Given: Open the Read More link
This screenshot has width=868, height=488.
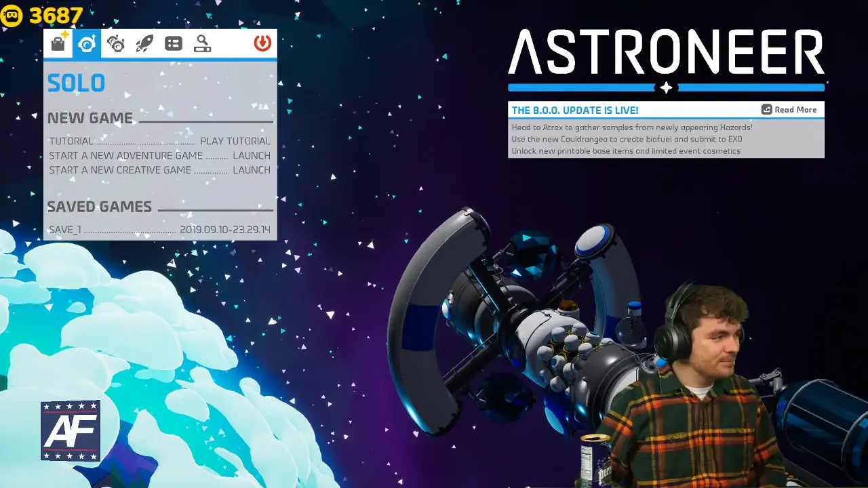Looking at the screenshot, I should pyautogui.click(x=795, y=110).
